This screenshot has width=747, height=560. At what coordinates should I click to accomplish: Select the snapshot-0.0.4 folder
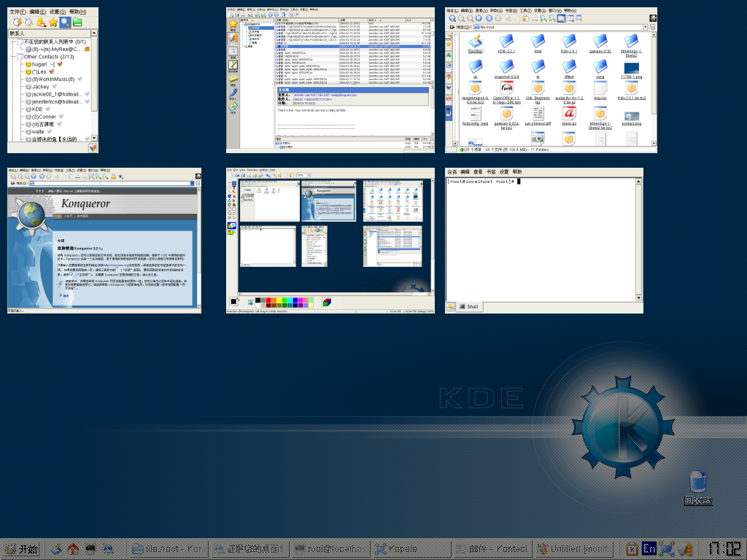[506, 69]
